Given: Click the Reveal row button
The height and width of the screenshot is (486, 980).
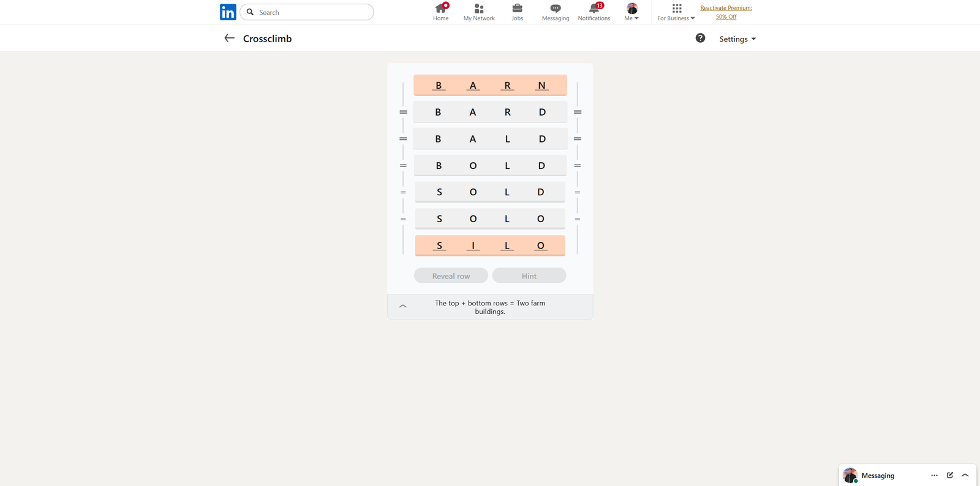Looking at the screenshot, I should tap(451, 276).
